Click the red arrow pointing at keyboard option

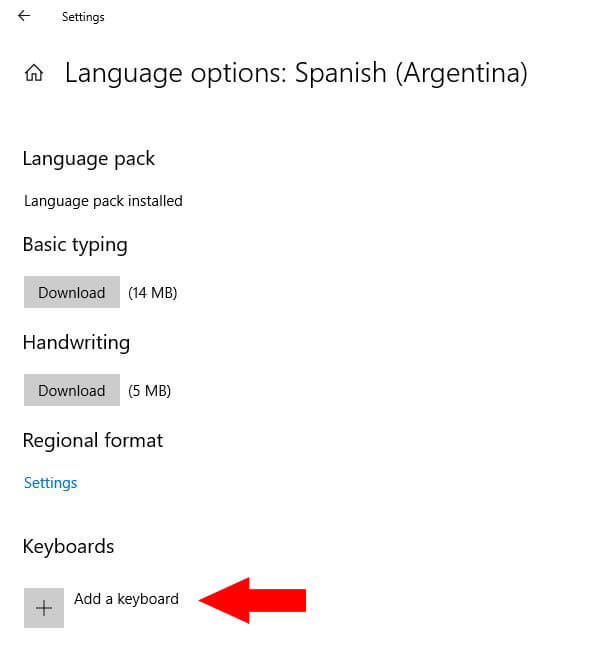[x=253, y=600]
